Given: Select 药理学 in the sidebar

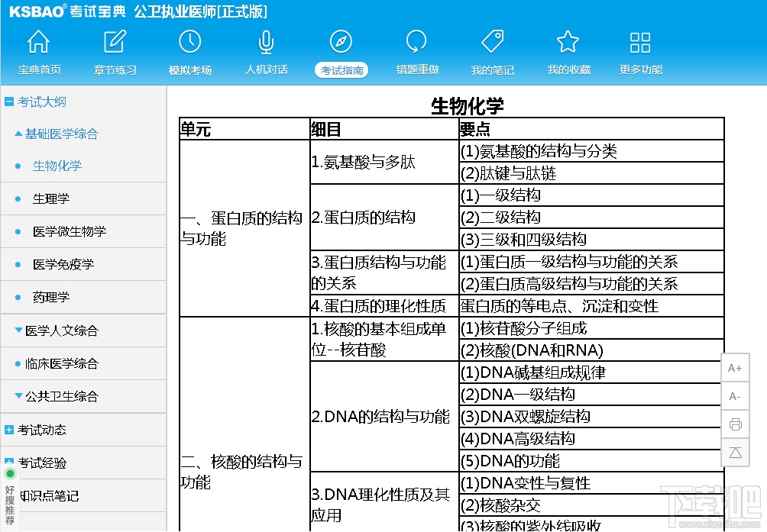Looking at the screenshot, I should (51, 297).
